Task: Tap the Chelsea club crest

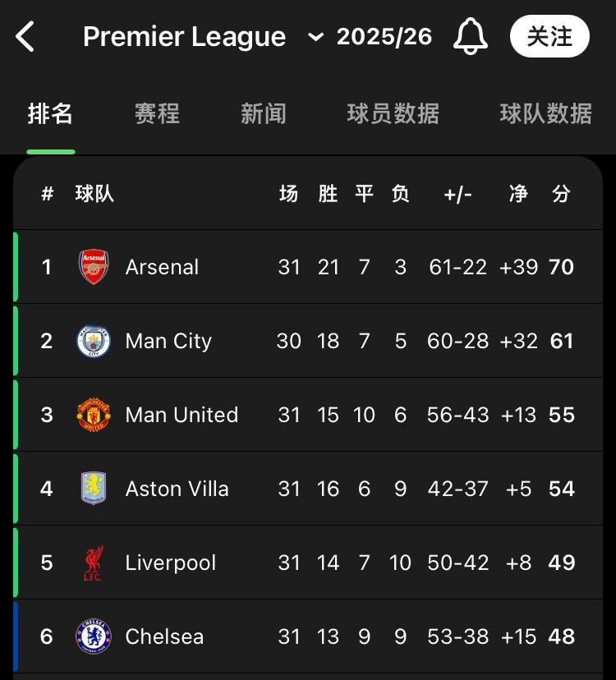Action: pyautogui.click(x=94, y=636)
